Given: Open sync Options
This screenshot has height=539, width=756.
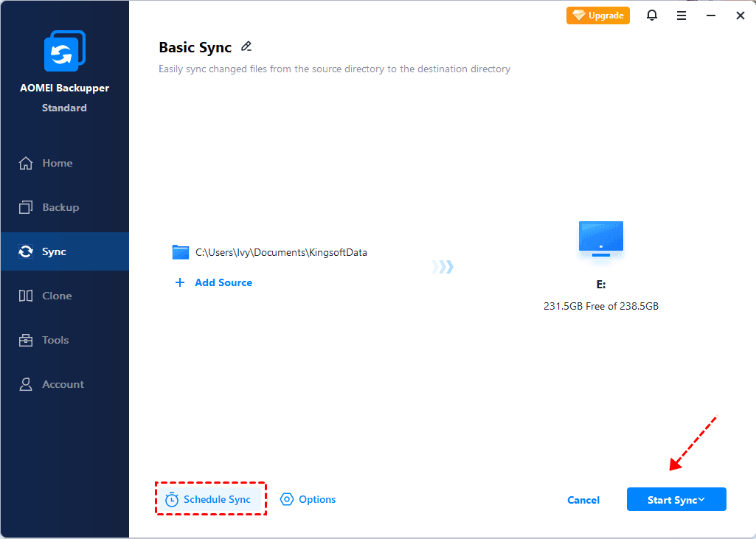Looking at the screenshot, I should (308, 499).
